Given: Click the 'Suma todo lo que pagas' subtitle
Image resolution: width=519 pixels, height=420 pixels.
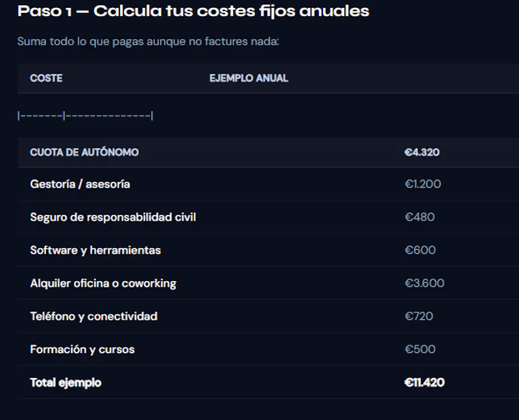Looking at the screenshot, I should click(149, 42).
